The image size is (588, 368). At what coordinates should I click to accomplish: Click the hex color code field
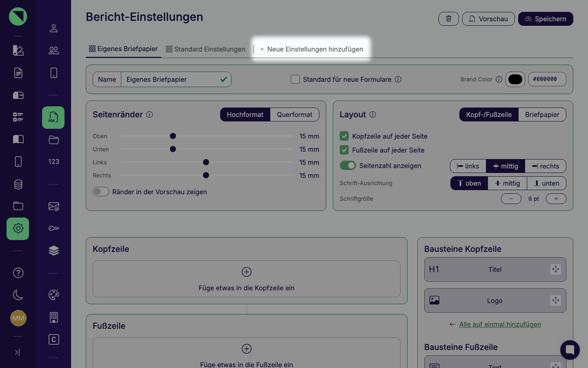547,79
